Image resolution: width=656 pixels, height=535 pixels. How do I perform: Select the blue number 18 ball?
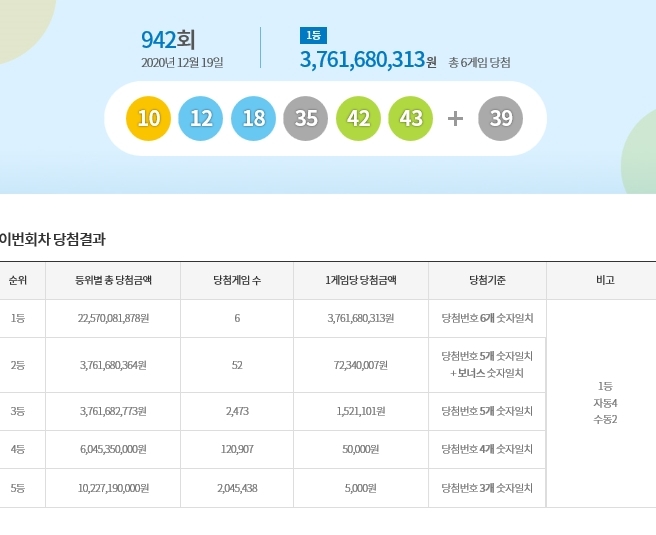(x=253, y=118)
